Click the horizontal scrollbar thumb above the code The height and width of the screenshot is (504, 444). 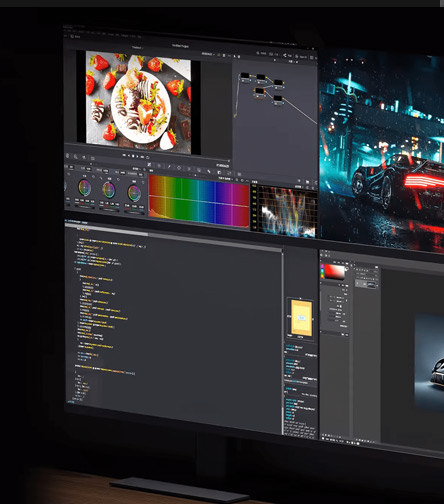click(107, 230)
